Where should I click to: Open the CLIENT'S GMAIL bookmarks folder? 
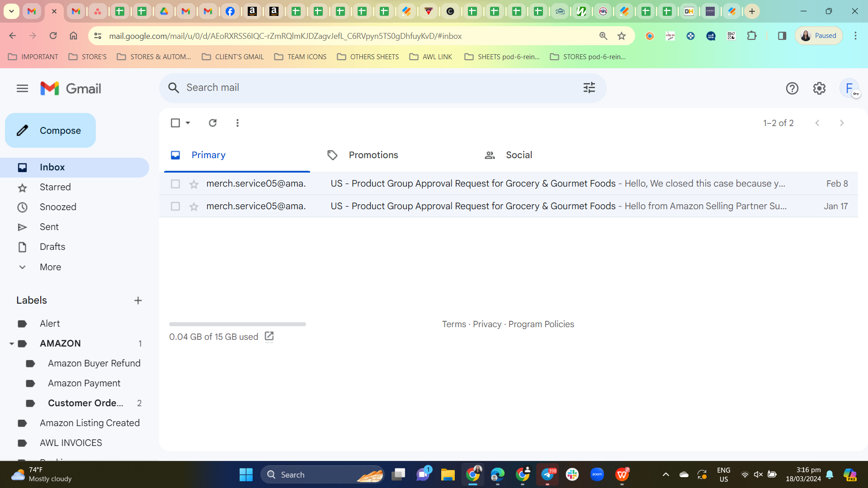pyautogui.click(x=233, y=57)
